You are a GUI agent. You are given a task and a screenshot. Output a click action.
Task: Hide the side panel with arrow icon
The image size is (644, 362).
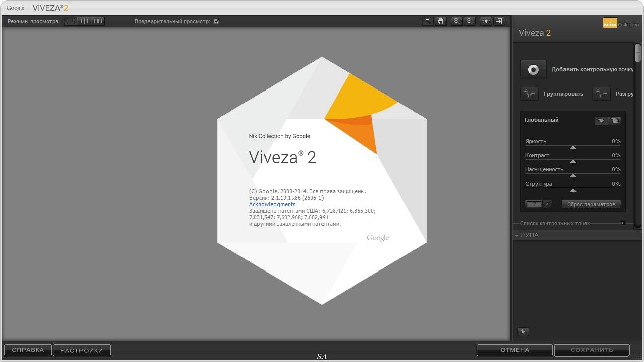499,21
